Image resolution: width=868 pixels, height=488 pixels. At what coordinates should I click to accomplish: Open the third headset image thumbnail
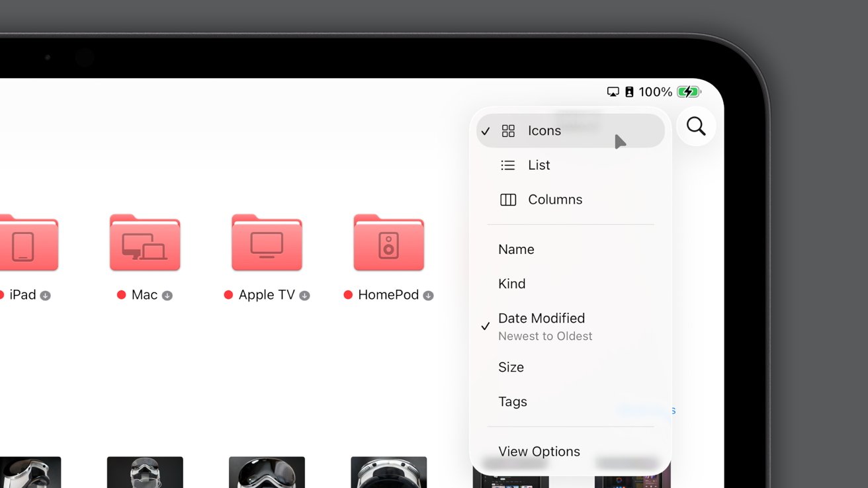(x=267, y=472)
